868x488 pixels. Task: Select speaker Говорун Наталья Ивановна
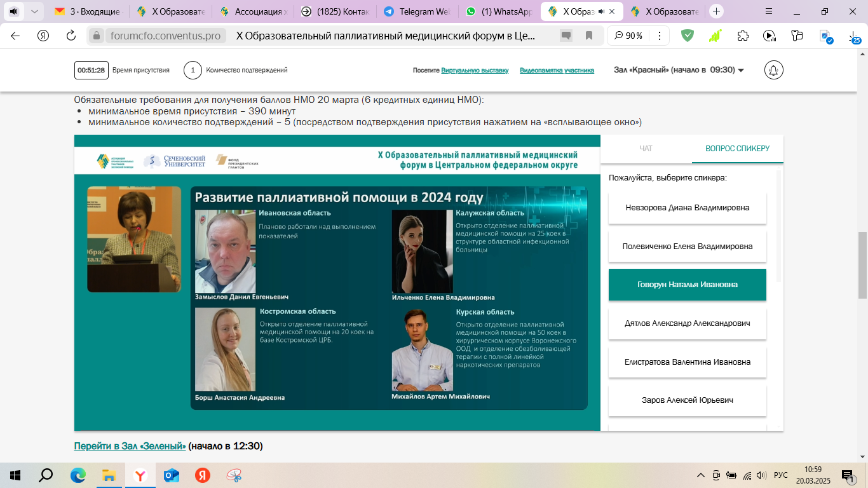[x=688, y=285]
